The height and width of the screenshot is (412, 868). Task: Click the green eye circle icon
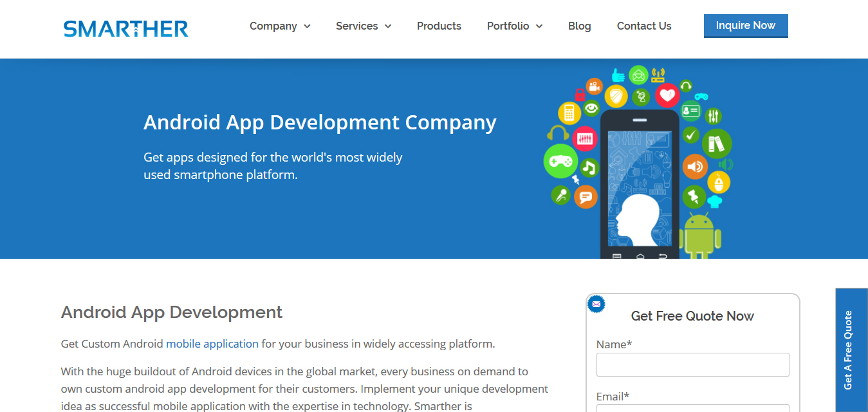[591, 108]
